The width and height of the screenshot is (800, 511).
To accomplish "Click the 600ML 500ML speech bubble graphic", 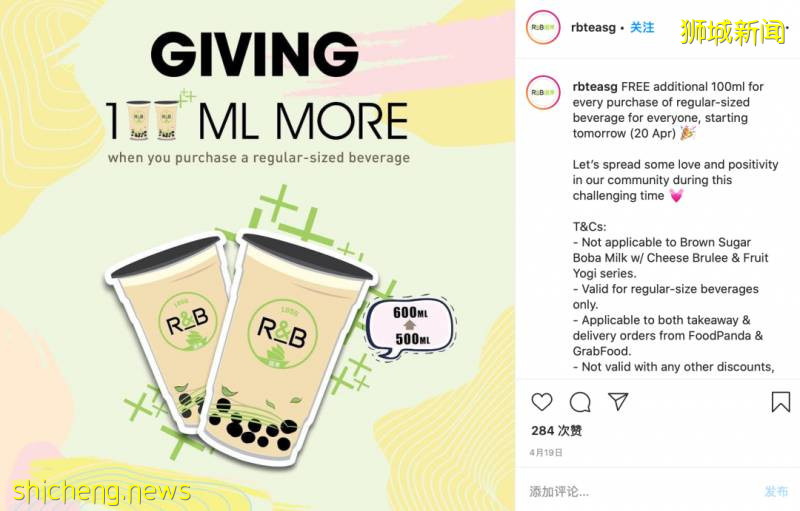I will tap(411, 326).
